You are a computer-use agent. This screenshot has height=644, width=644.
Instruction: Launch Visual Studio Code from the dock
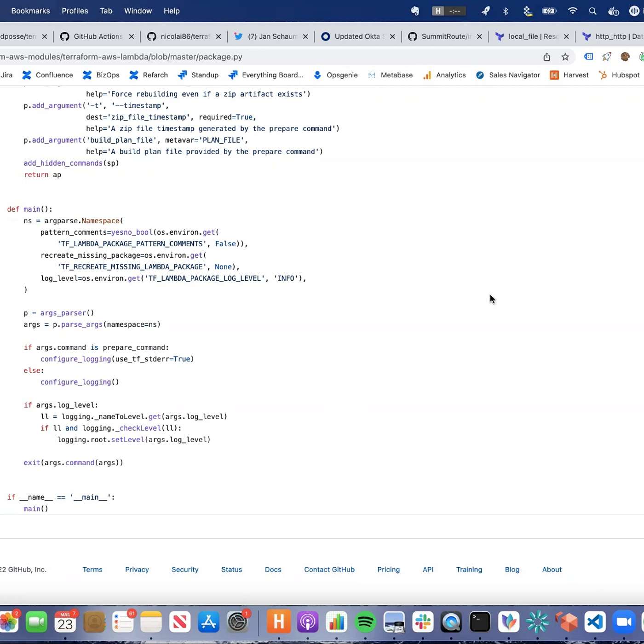pyautogui.click(x=595, y=622)
